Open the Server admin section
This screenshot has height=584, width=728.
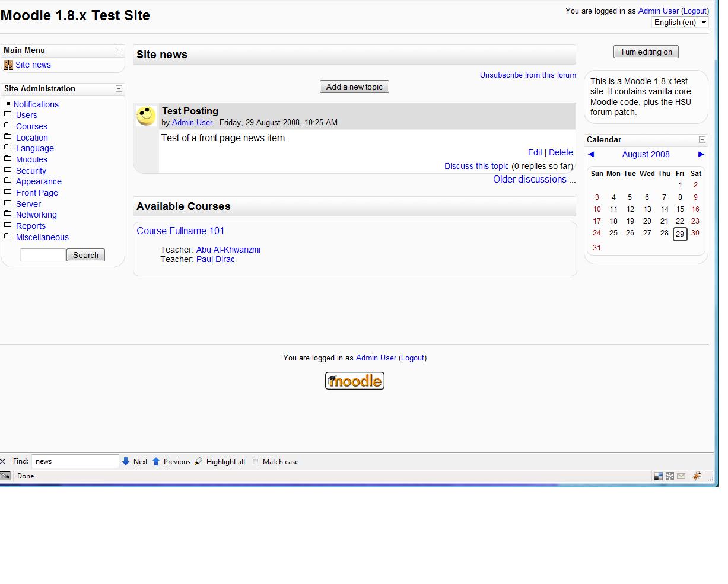(x=28, y=204)
